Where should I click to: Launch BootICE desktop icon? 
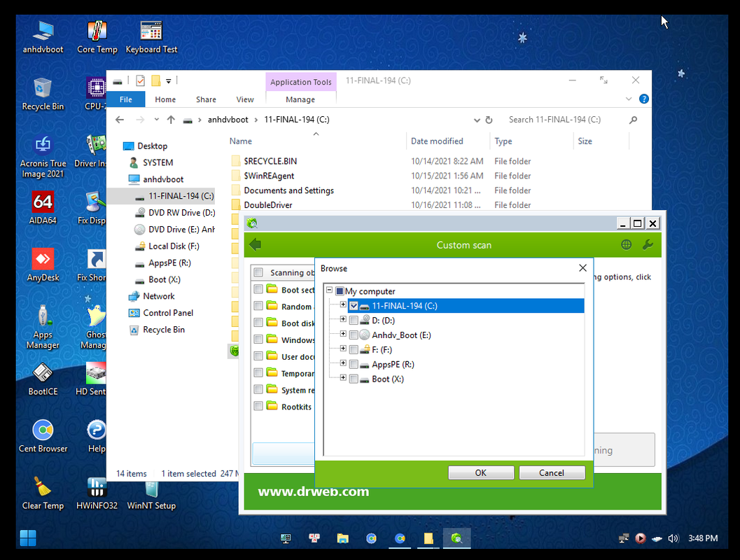click(43, 379)
